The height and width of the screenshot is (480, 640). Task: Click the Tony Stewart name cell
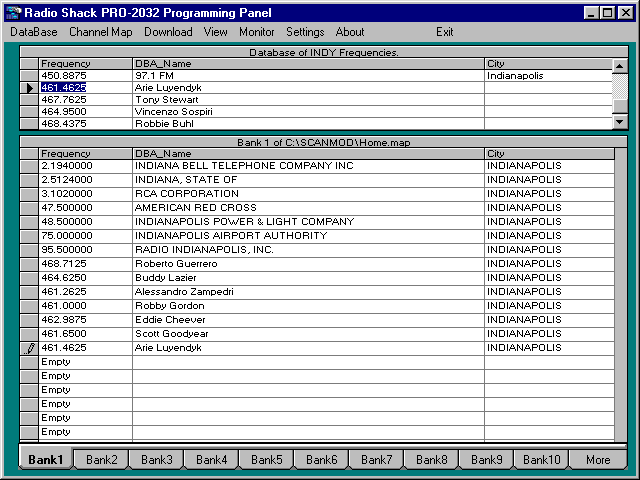(308, 100)
